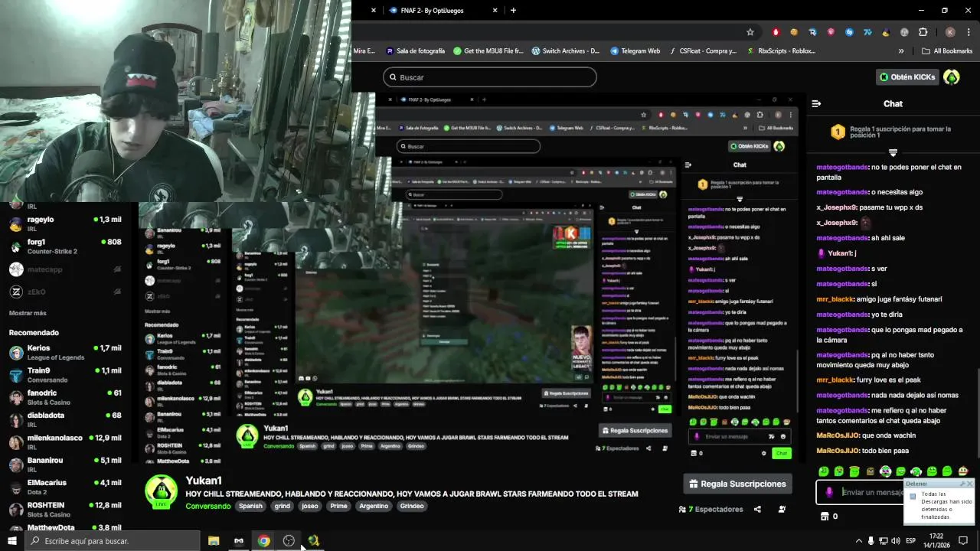Show hidden bookmarks with double chevron
The width and height of the screenshot is (980, 551).
coord(901,51)
